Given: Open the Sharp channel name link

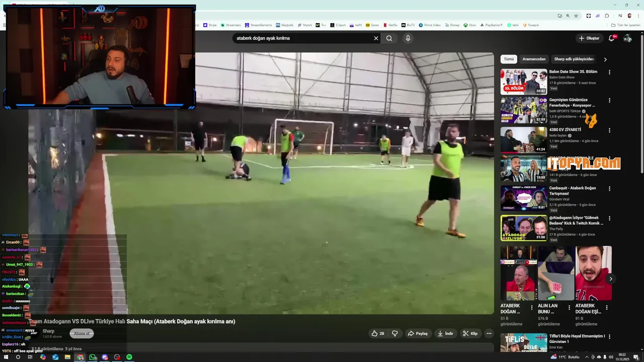Looking at the screenshot, I should [48, 331].
